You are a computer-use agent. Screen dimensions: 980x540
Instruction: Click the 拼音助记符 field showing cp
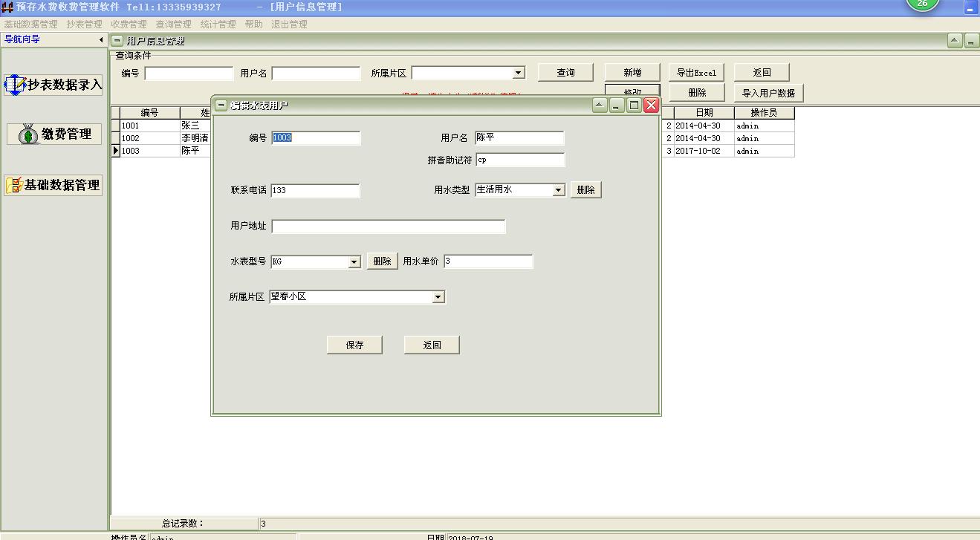click(520, 160)
